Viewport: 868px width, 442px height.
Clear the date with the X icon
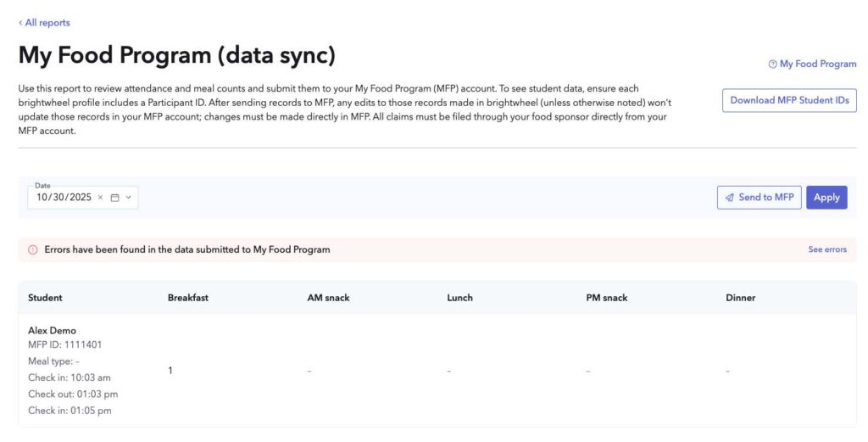[x=100, y=198]
